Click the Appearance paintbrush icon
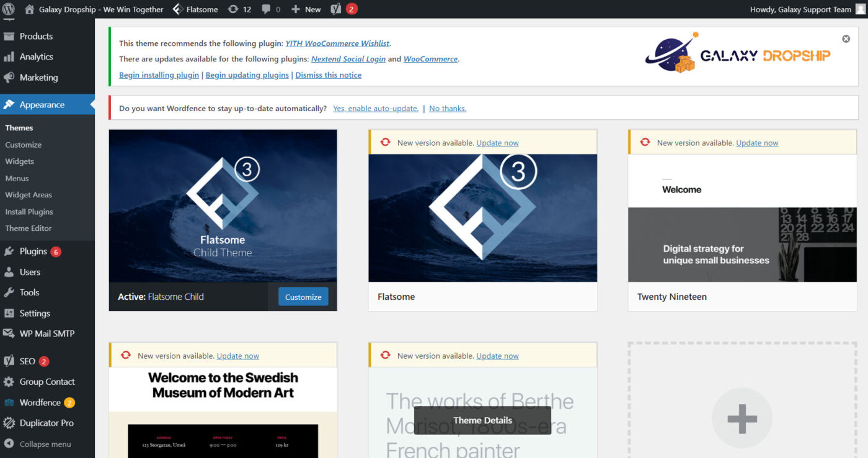Screen dimensions: 868x458 point(9,105)
